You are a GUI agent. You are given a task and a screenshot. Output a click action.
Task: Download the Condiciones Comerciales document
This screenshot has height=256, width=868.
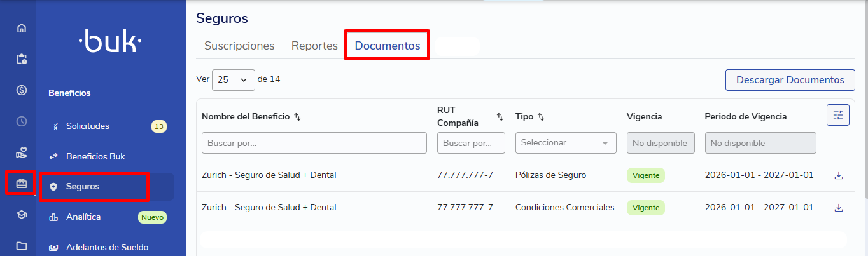[839, 208]
